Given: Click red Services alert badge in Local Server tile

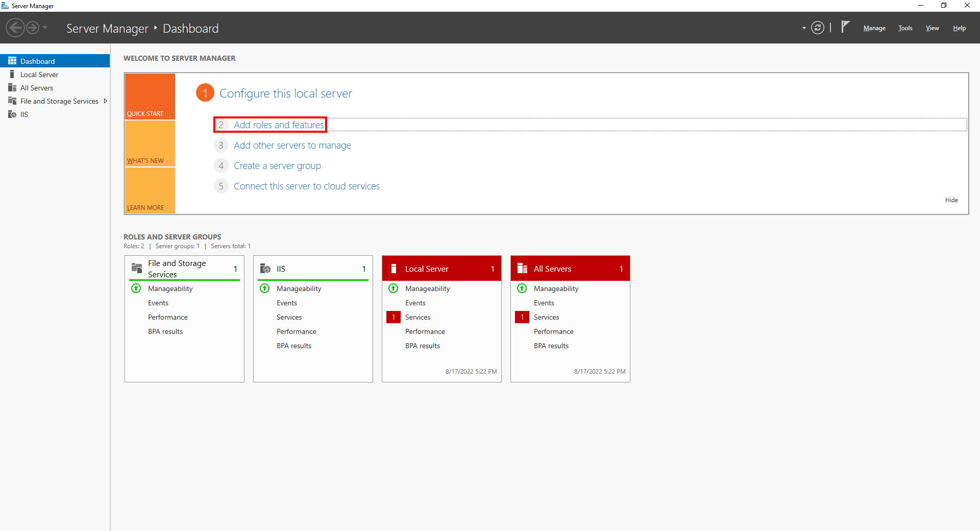Looking at the screenshot, I should tap(394, 317).
